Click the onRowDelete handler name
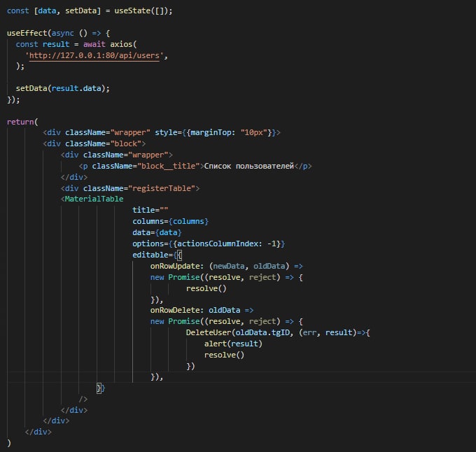The width and height of the screenshot is (476, 452). [175, 310]
